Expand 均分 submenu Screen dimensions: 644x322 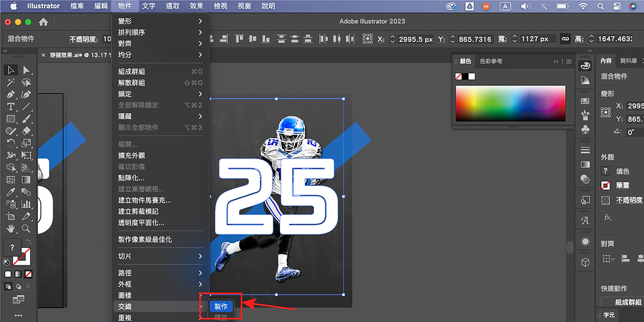160,55
